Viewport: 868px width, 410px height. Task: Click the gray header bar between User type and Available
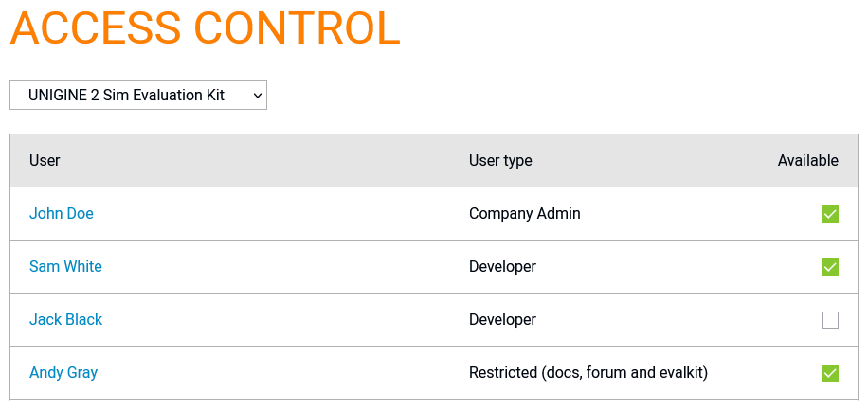click(655, 160)
